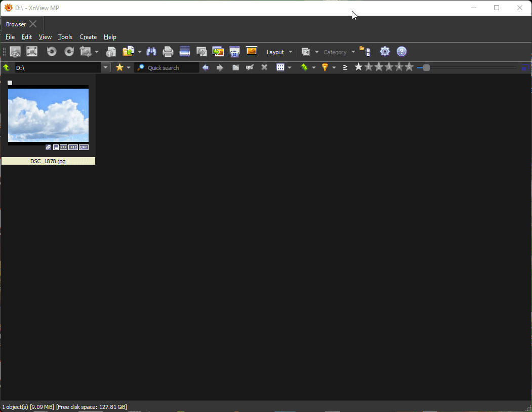Open Settings with the gear icon
The width and height of the screenshot is (532, 412).
tap(385, 52)
